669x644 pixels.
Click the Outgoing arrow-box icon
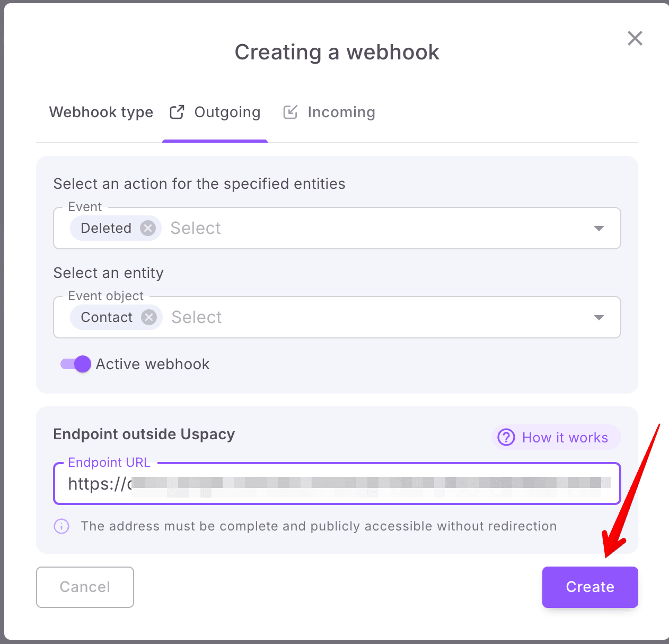[177, 112]
